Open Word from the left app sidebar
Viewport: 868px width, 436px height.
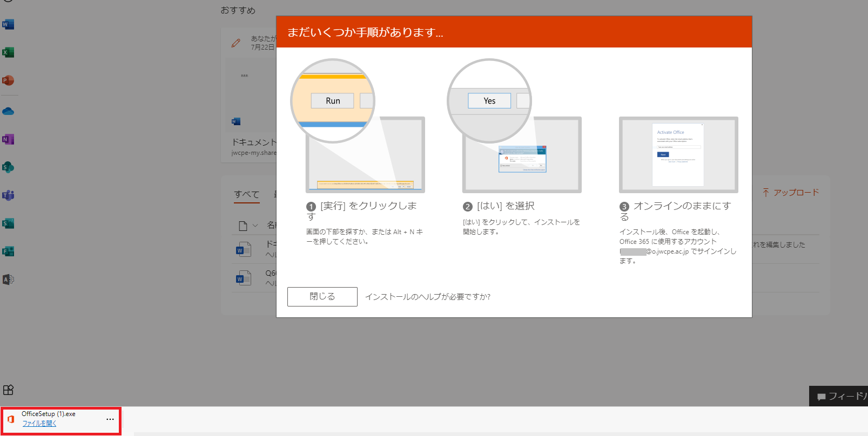point(8,24)
